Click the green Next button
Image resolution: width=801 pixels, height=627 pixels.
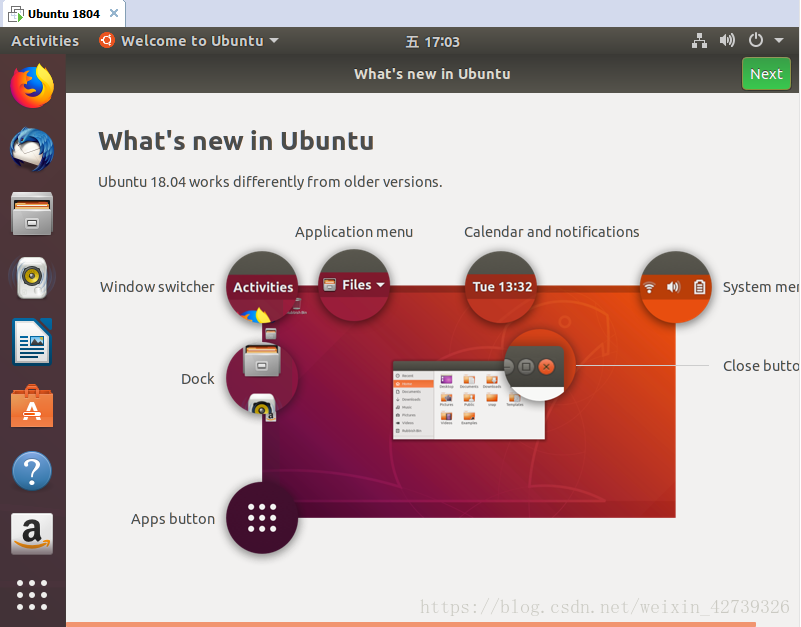point(766,74)
